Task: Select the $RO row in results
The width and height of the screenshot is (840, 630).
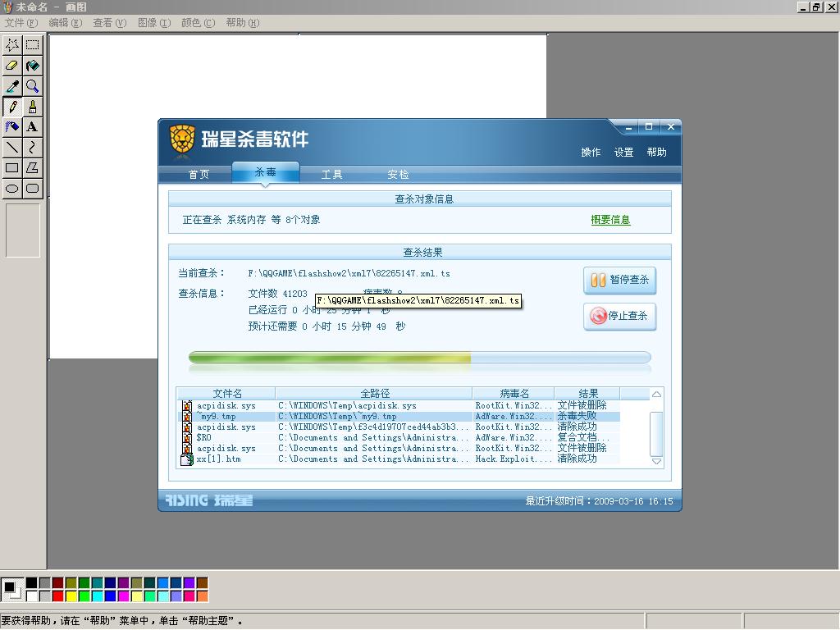Action: point(399,438)
